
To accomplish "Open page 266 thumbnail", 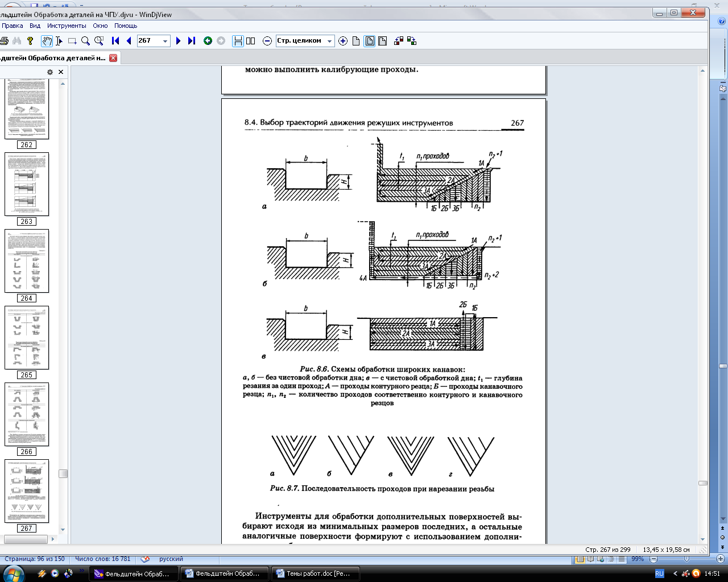I will tap(27, 414).
